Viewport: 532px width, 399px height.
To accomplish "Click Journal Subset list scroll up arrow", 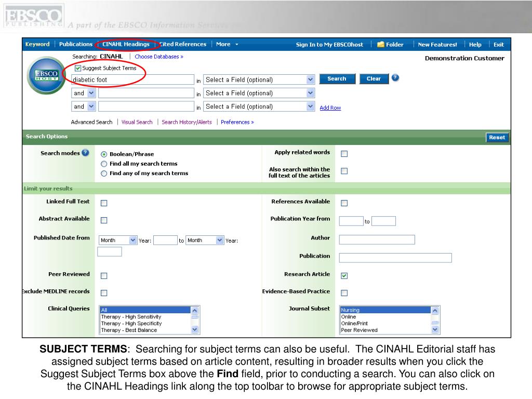I will point(435,311).
